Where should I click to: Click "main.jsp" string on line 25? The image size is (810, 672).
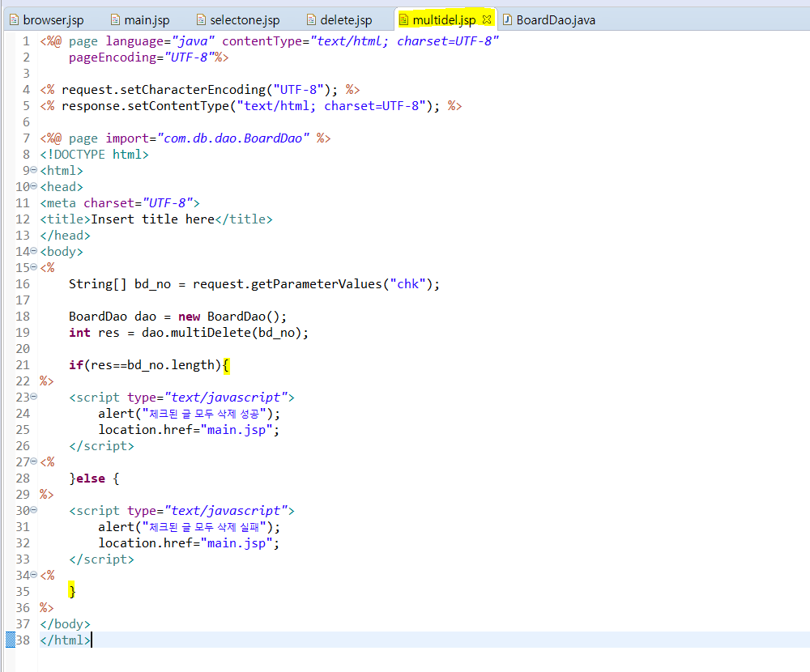point(236,430)
